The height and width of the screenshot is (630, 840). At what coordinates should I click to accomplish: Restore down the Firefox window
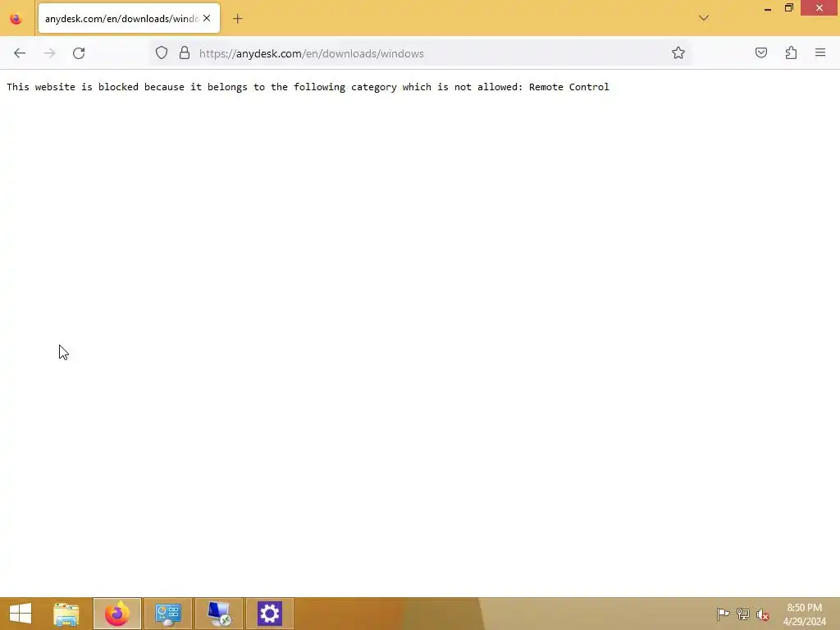(788, 8)
